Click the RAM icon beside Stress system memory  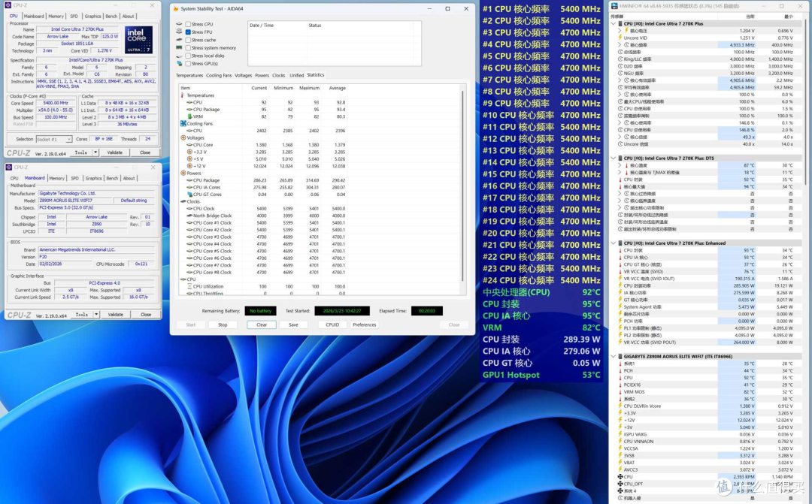click(179, 47)
